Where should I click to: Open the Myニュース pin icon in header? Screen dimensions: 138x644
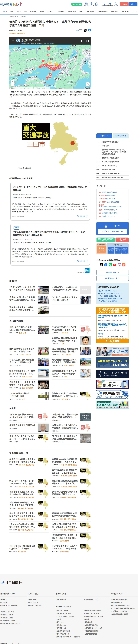[92, 4]
